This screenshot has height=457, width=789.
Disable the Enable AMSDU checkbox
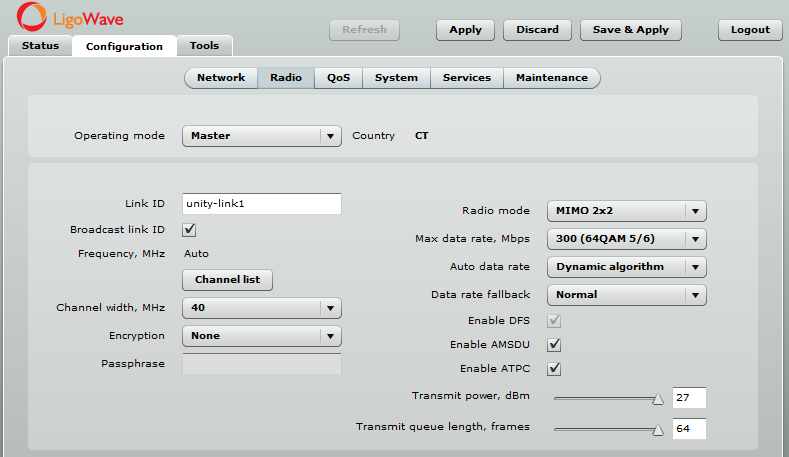(554, 345)
